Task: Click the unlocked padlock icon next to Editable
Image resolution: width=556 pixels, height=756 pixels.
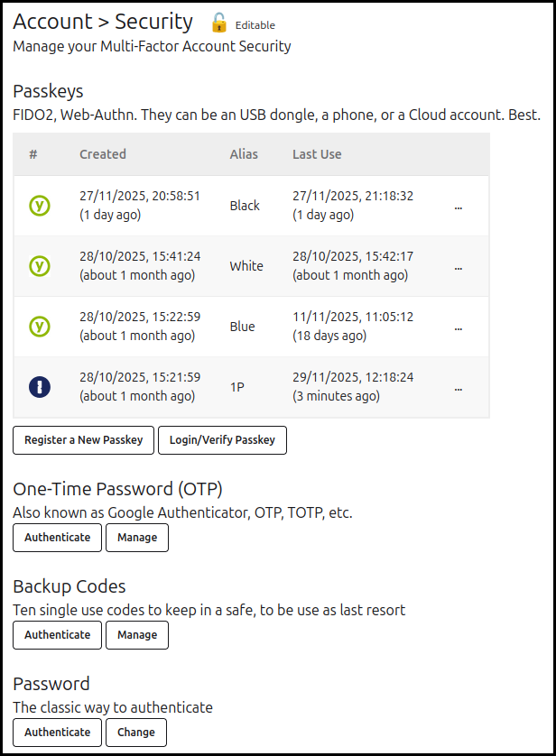Action: pyautogui.click(x=218, y=21)
